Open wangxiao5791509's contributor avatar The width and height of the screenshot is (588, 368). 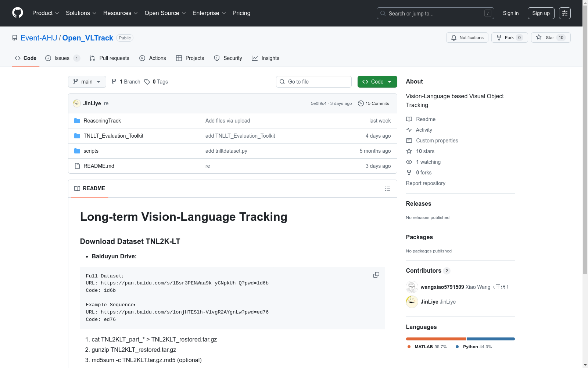click(412, 287)
